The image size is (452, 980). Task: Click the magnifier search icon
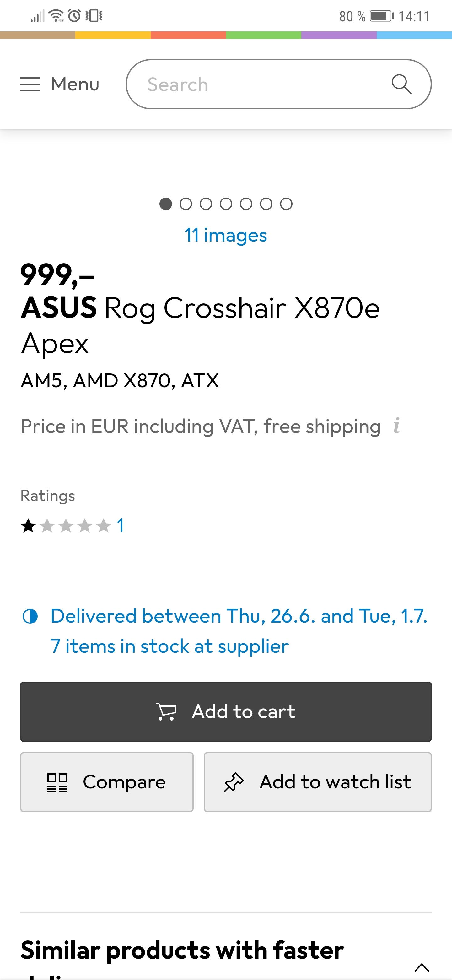401,84
